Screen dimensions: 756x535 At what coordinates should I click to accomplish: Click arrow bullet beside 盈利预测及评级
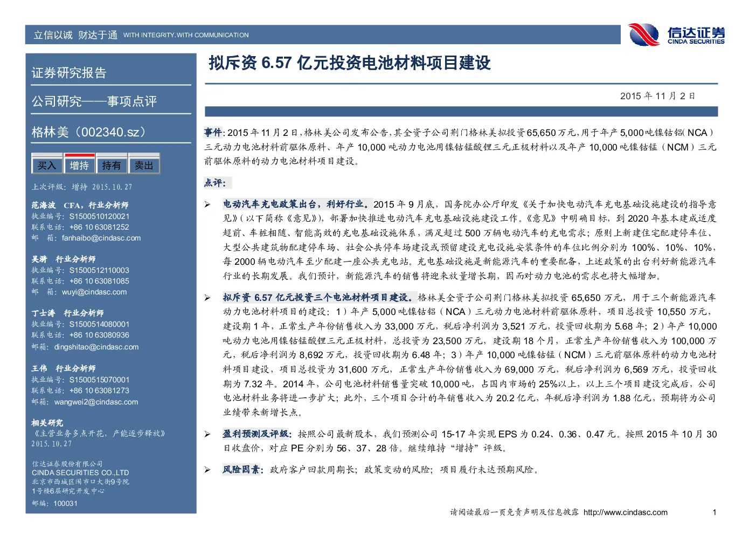(207, 434)
